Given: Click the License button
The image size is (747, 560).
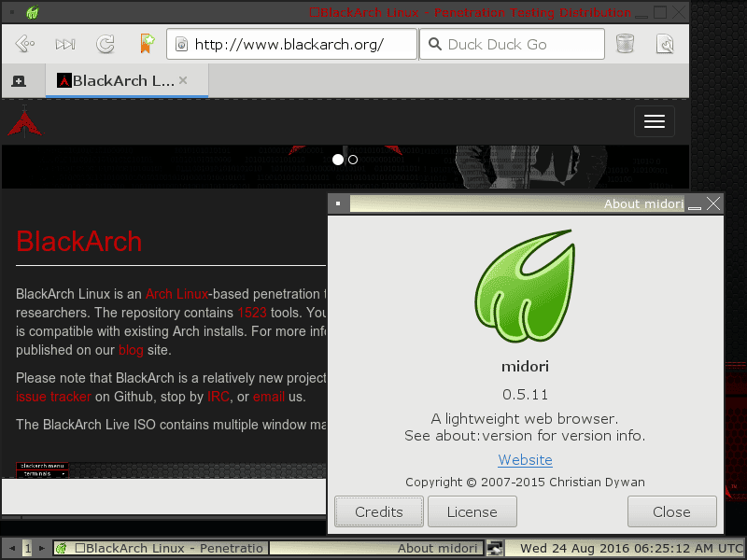Looking at the screenshot, I should click(472, 511).
